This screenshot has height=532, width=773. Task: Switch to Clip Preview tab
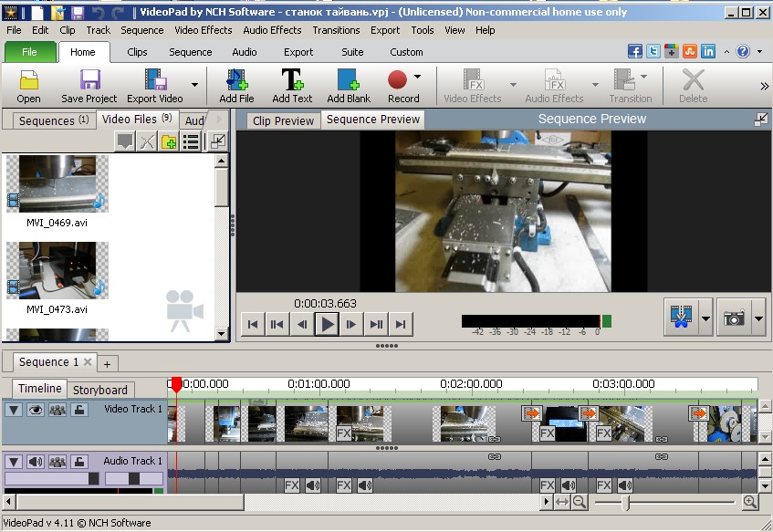point(283,120)
